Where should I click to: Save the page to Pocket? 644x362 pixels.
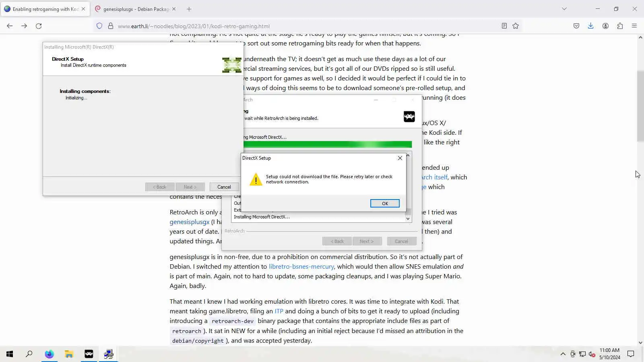[x=576, y=26]
